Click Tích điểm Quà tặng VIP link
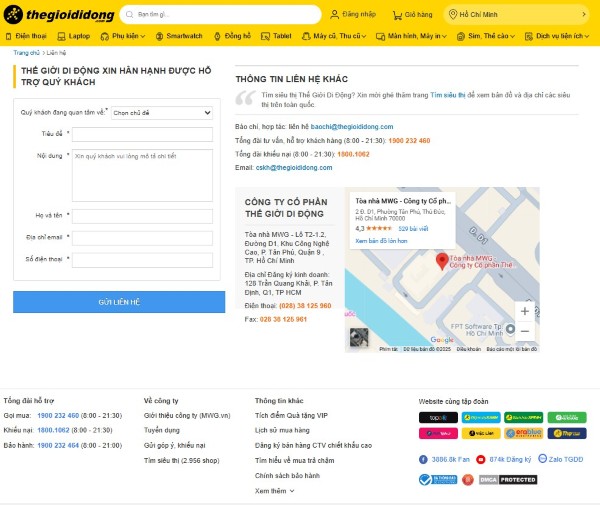Screen dimensions: 600x505 click(x=291, y=415)
